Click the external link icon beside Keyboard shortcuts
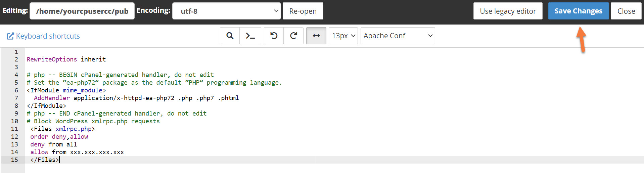 pos(10,36)
